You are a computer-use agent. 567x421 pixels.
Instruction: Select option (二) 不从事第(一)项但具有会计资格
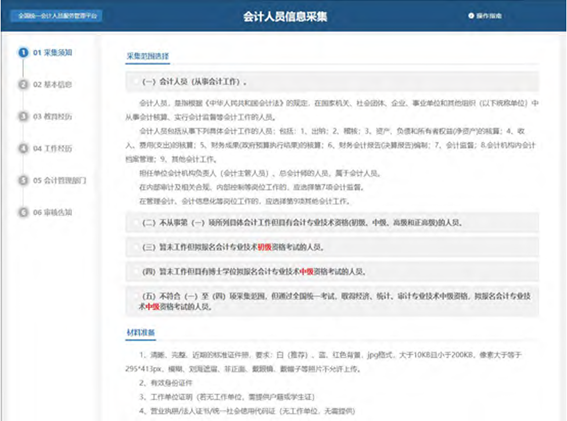[332, 222]
